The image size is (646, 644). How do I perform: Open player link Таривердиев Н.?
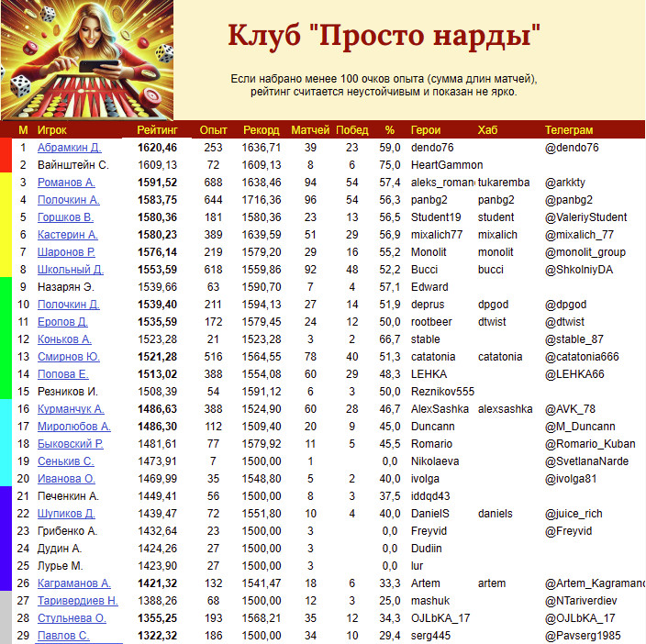pyautogui.click(x=78, y=601)
